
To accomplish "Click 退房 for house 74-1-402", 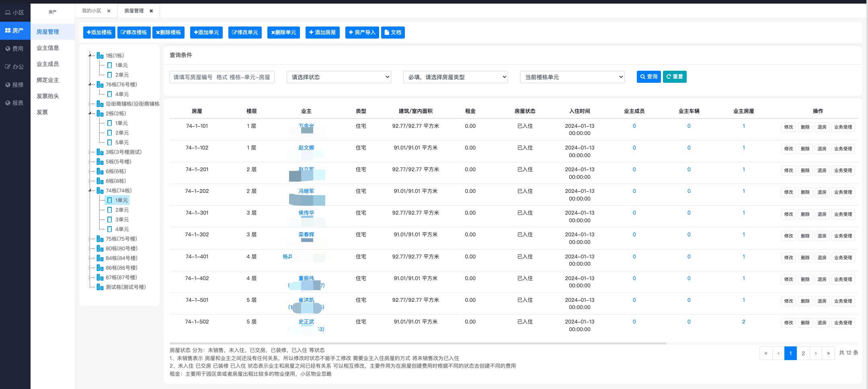I will tap(822, 279).
